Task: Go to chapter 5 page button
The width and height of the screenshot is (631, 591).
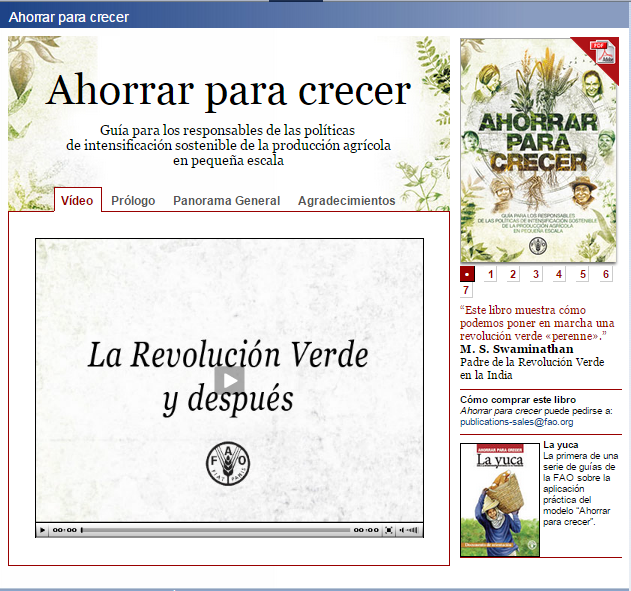Action: 582,274
